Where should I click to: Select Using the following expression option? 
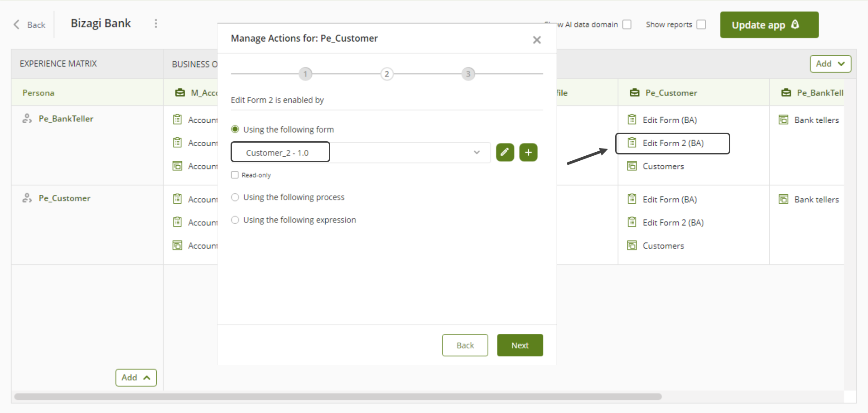click(235, 220)
